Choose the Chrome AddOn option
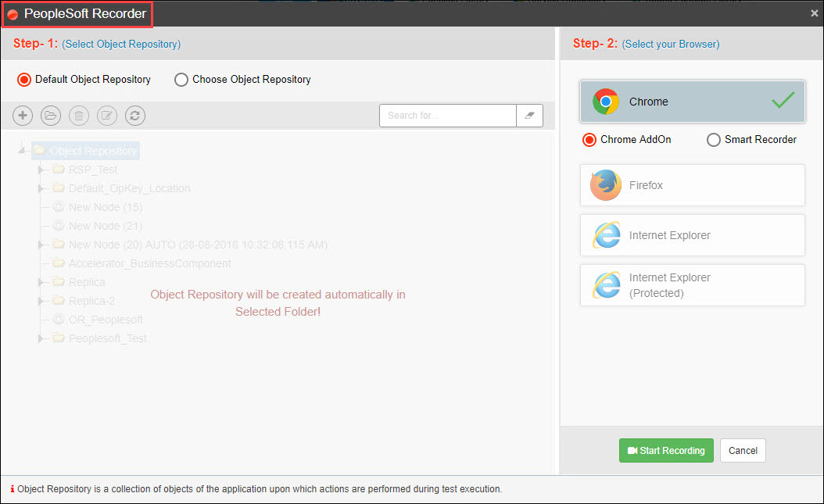Image resolution: width=824 pixels, height=504 pixels. click(589, 140)
